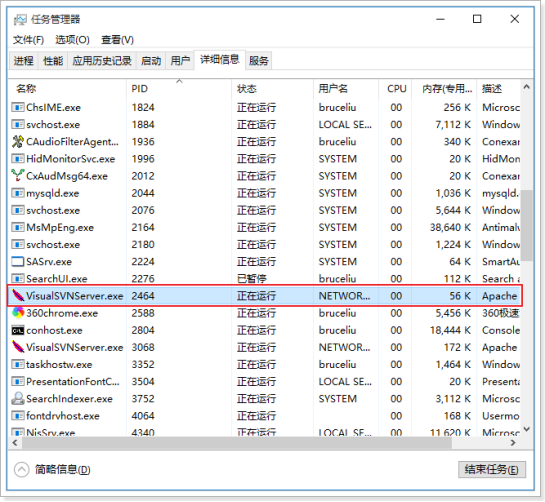The image size is (545, 502).
Task: Click the SearchUI.exe process icon
Action: coord(18,278)
